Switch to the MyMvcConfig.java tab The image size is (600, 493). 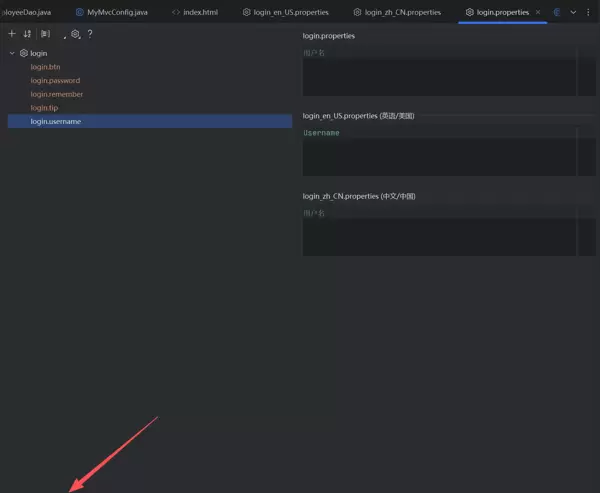[112, 12]
